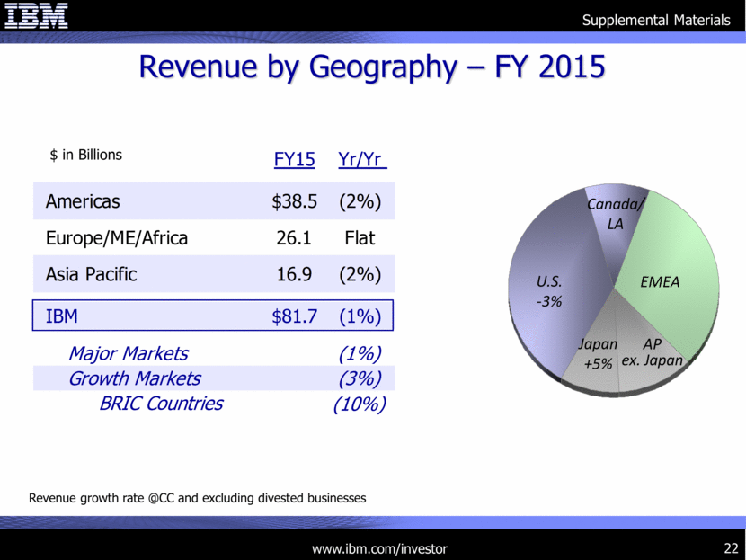This screenshot has height=560, width=746.
Task: Select the Asia Pacific row
Action: click(214, 274)
